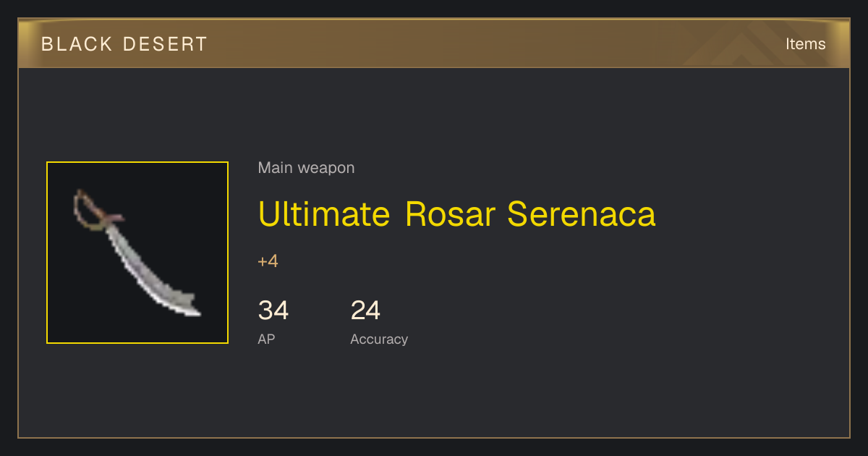Click the Rosar Serenaca sword thumbnail
Screen dimensions: 868x456
pos(137,253)
